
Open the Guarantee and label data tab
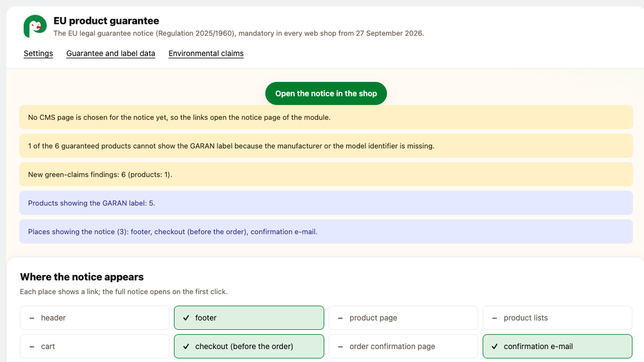(x=111, y=53)
